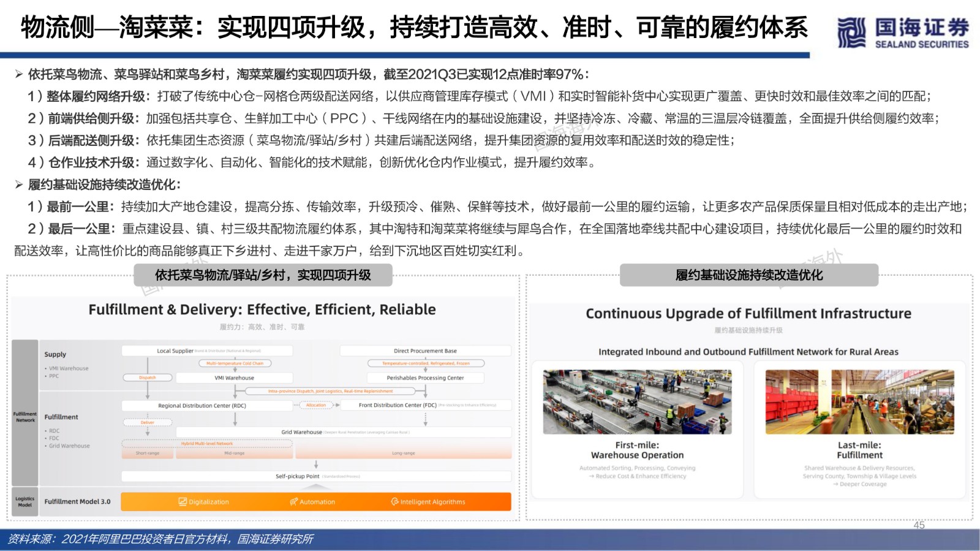Click the Self-pickup Point bar

[316, 476]
